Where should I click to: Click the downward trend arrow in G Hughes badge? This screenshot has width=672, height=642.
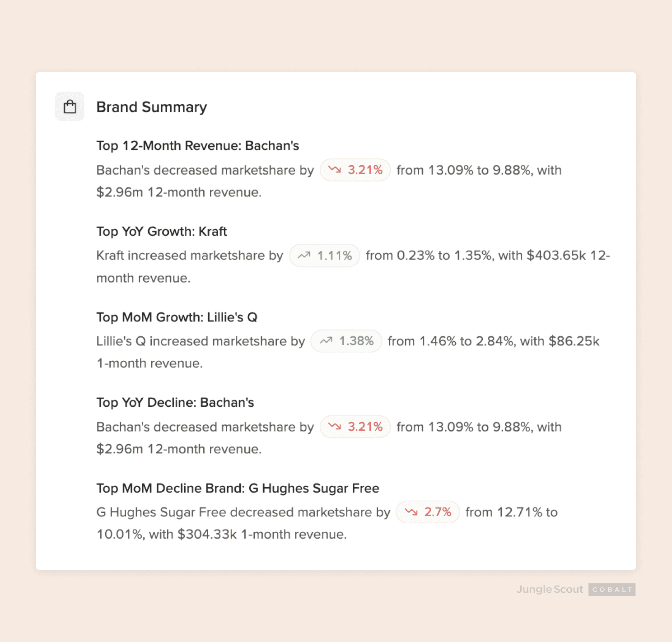pos(411,512)
